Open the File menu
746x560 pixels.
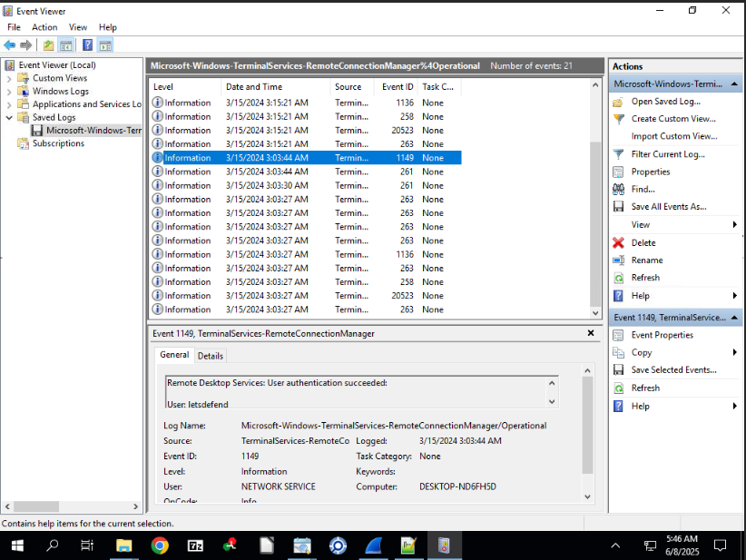pyautogui.click(x=14, y=27)
